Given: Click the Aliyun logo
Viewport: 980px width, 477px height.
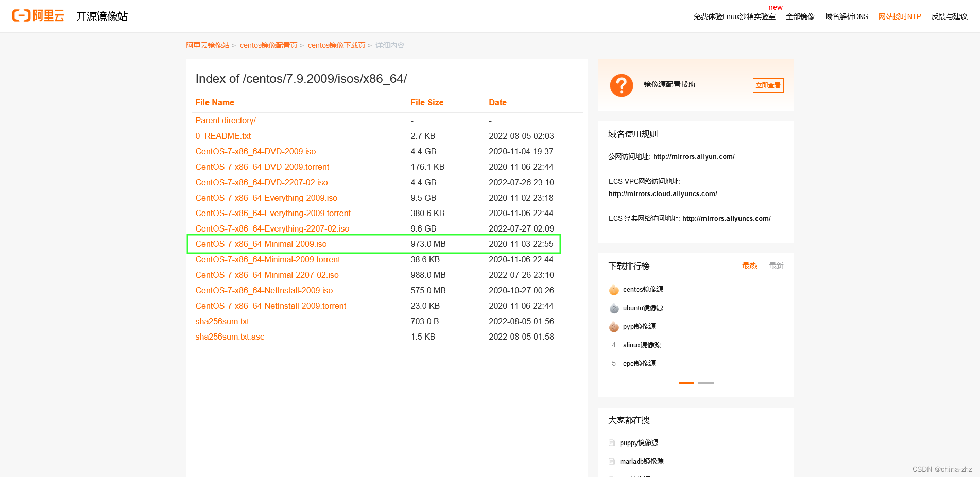Looking at the screenshot, I should coord(38,16).
